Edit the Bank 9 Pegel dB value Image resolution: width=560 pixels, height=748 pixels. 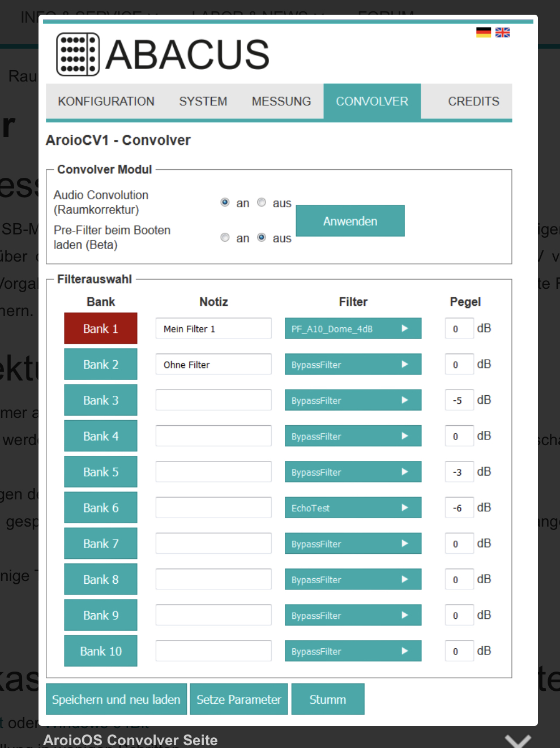459,615
